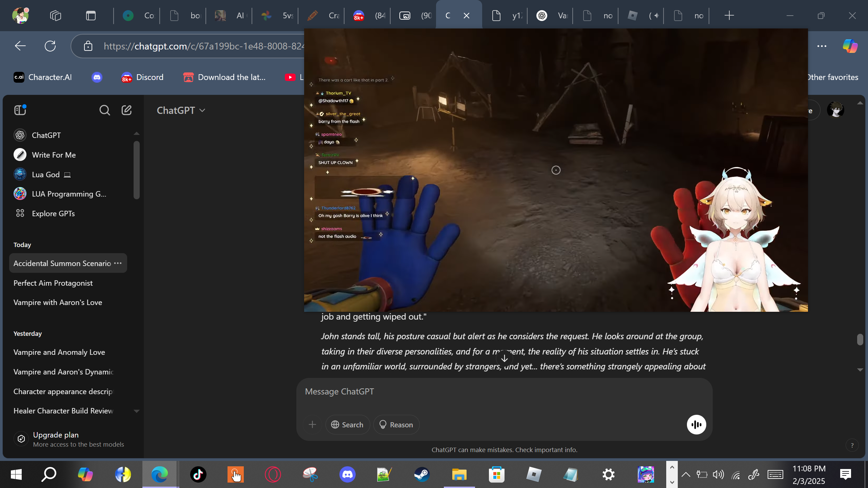Open the Write For Me GPT
Screen dimensions: 868x488
tap(68, 155)
